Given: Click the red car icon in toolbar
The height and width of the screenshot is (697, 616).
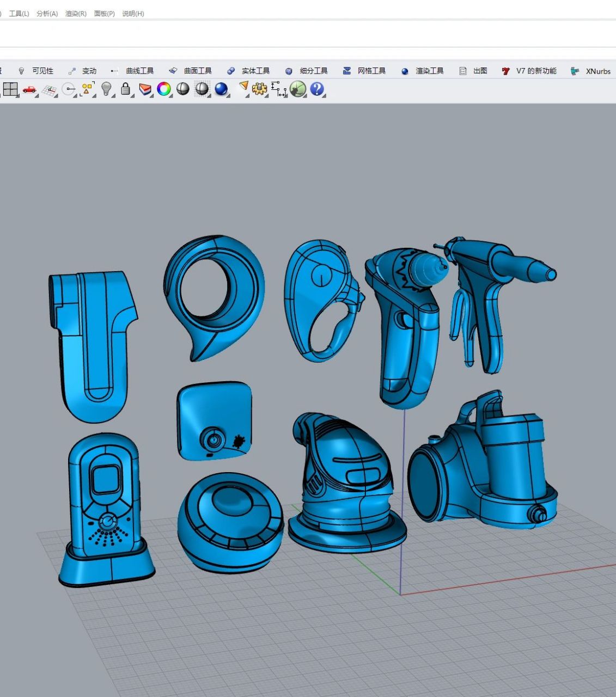Looking at the screenshot, I should [x=29, y=89].
